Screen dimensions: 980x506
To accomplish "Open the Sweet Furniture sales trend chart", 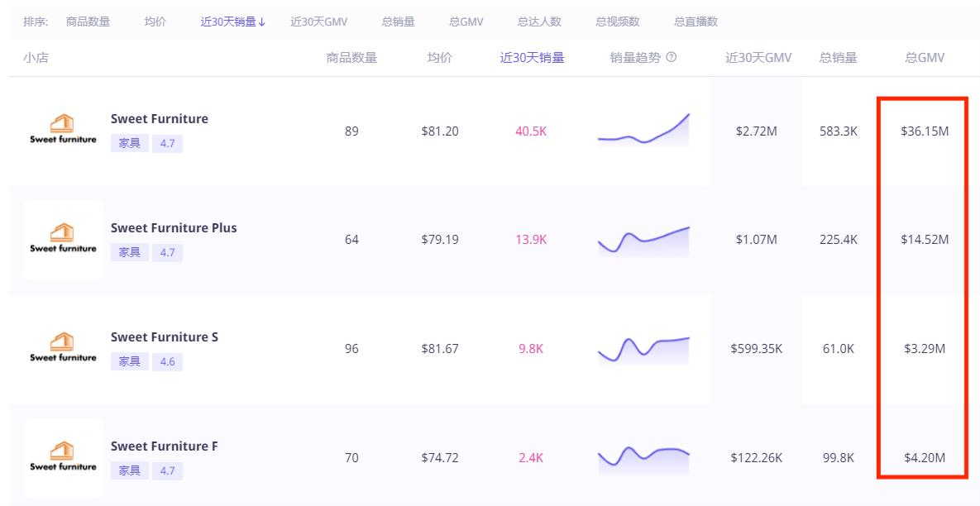I will (643, 131).
